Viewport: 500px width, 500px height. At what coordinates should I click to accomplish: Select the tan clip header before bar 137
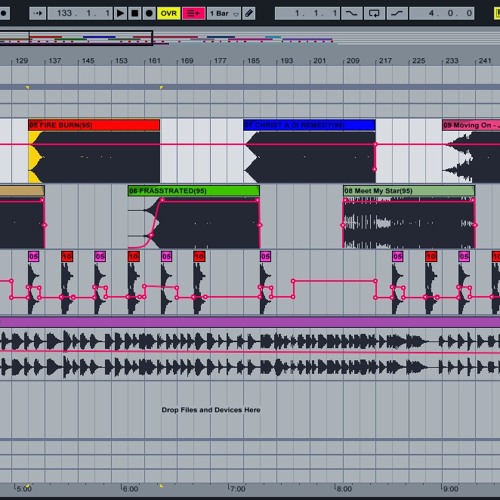22,191
